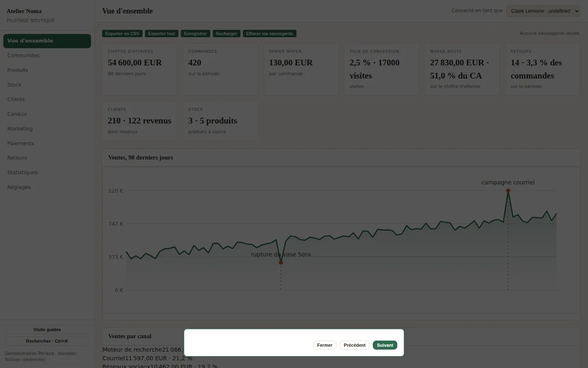This screenshot has height=368, width=588.
Task: Open the Retours sidebar entry
Action: tap(47, 158)
